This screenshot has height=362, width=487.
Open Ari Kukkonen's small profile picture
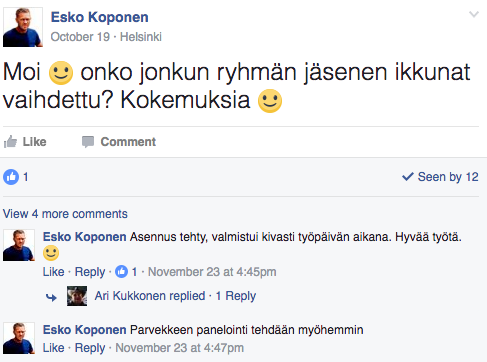tap(77, 296)
